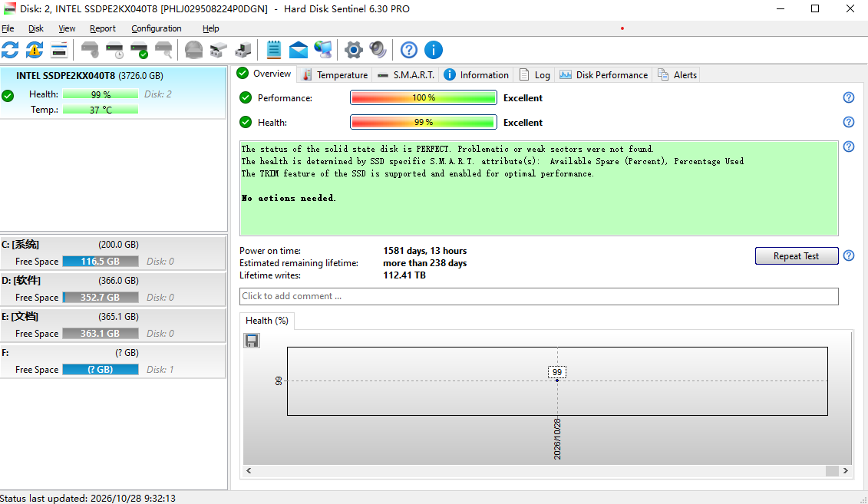Click the disk with magnifier toolbar icon

click(163, 50)
